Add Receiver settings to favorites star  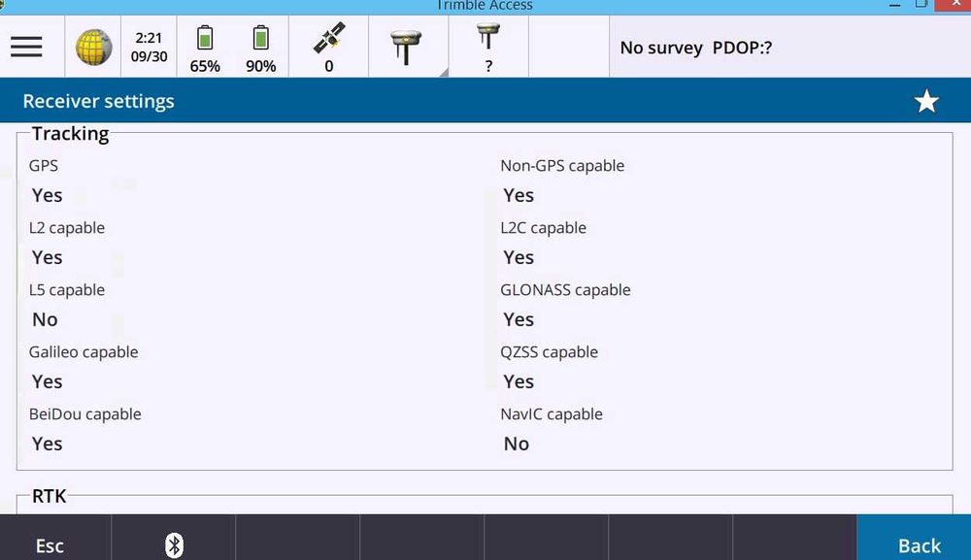pyautogui.click(x=926, y=101)
